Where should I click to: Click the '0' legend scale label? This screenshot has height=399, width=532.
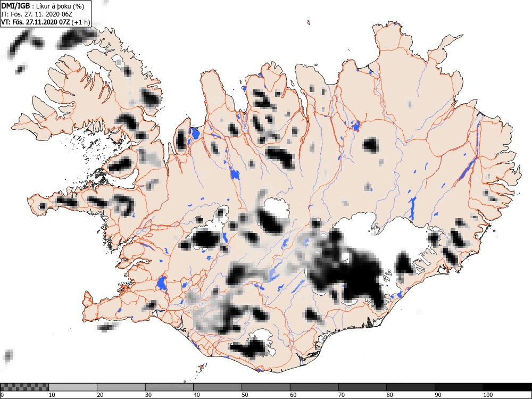pyautogui.click(x=2, y=395)
